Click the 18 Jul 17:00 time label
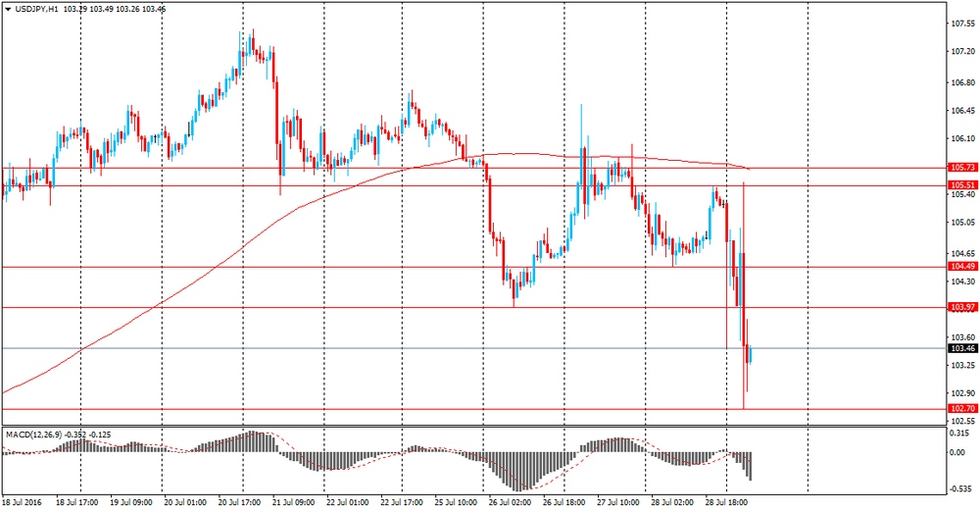The height and width of the screenshot is (512, 980). (76, 502)
